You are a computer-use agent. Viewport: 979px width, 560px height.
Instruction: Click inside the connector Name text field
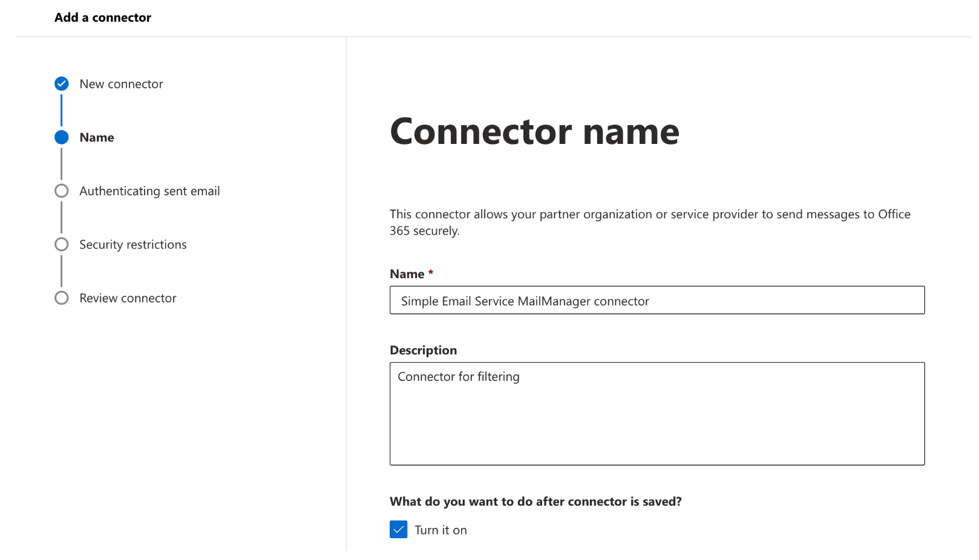point(657,300)
